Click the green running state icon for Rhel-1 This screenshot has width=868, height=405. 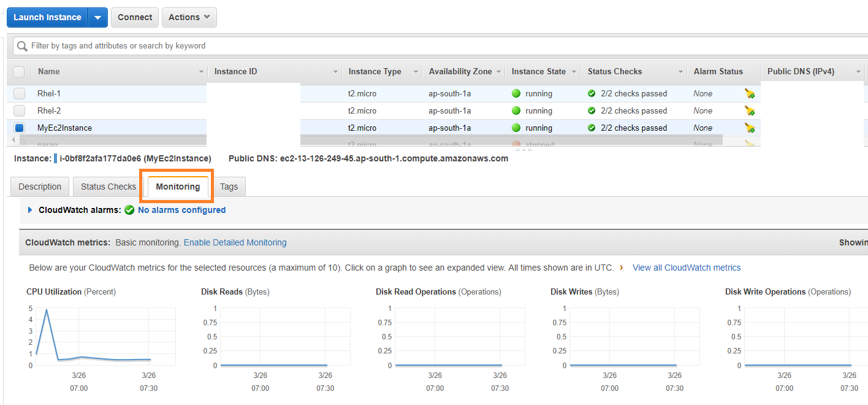pos(517,93)
